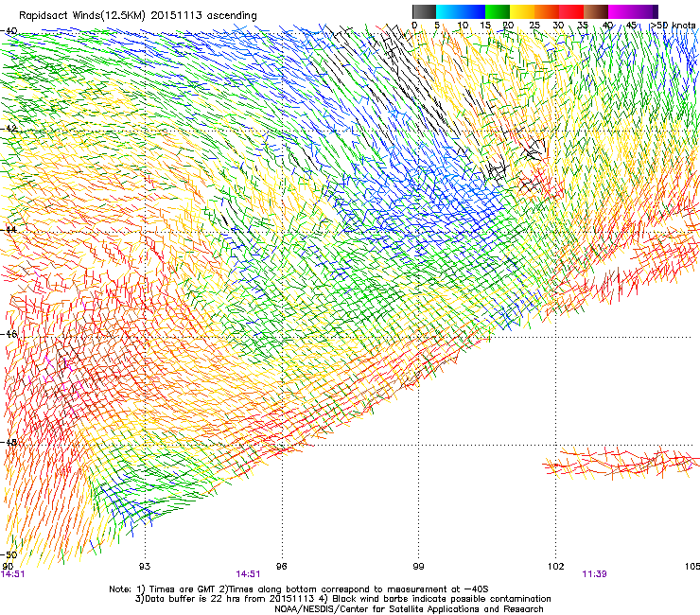Click the "-40" latitude label

pyautogui.click(x=9, y=31)
